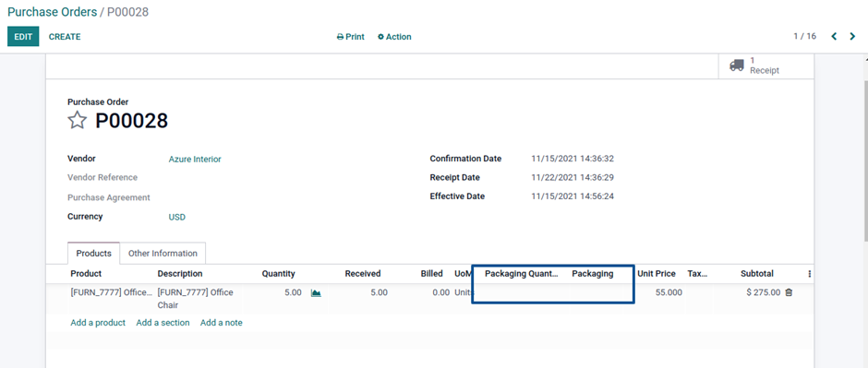Delete the Office Chair line with trash icon
This screenshot has width=868, height=368.
click(x=789, y=292)
